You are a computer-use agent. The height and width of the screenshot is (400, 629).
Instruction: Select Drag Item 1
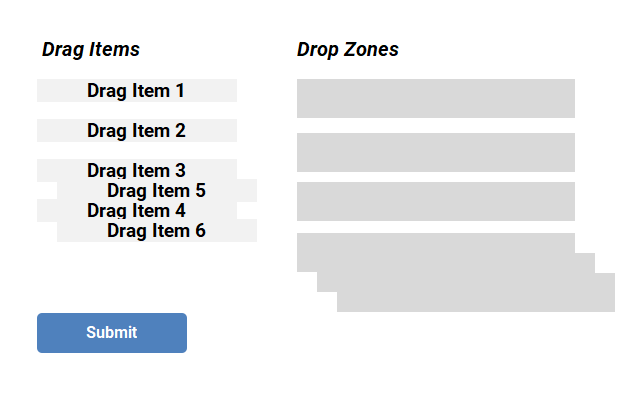pos(137,90)
